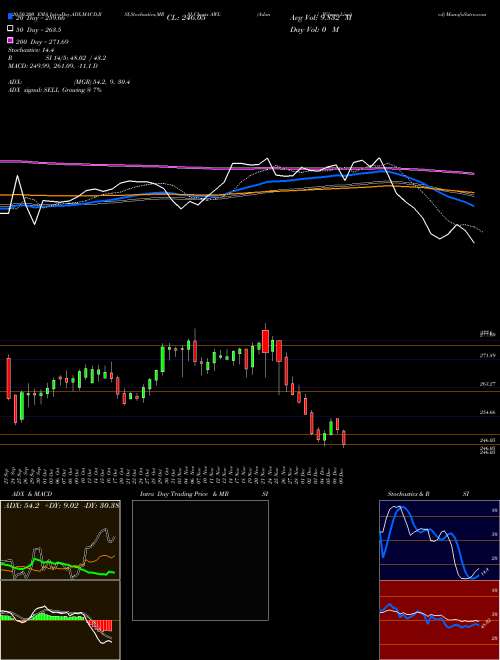Open the blue Stochastics chart panel
Viewport: 500px width, 660px height.
[439, 540]
